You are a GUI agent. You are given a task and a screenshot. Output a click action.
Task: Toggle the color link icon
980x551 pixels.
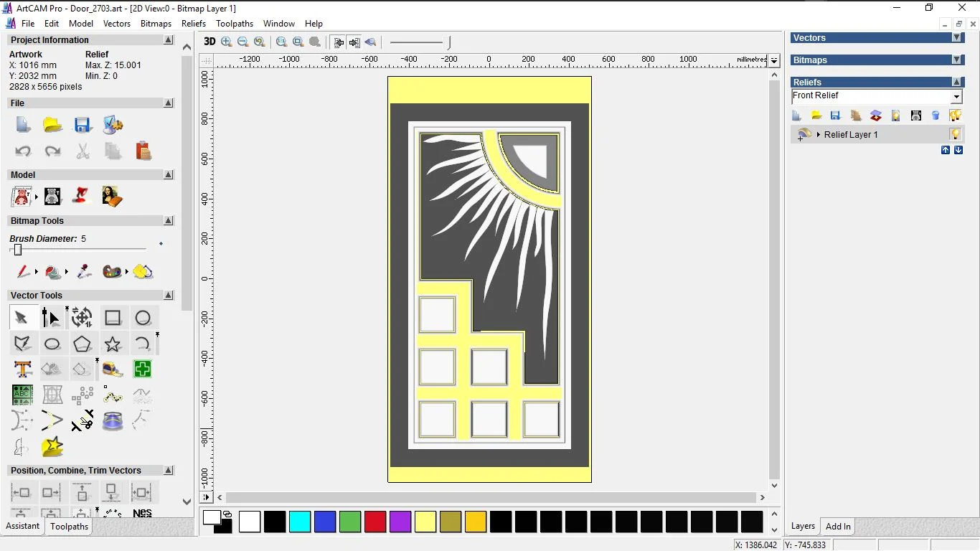point(227,514)
